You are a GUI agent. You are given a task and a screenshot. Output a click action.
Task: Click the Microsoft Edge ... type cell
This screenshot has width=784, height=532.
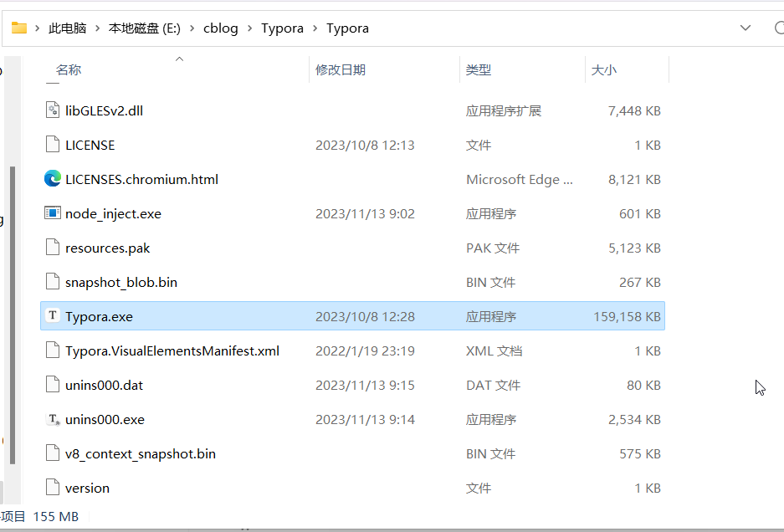[520, 180]
